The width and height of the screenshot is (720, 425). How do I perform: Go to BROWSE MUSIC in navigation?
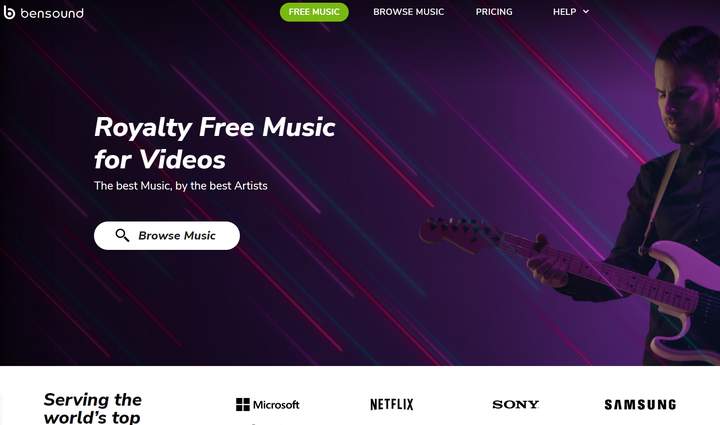click(408, 12)
